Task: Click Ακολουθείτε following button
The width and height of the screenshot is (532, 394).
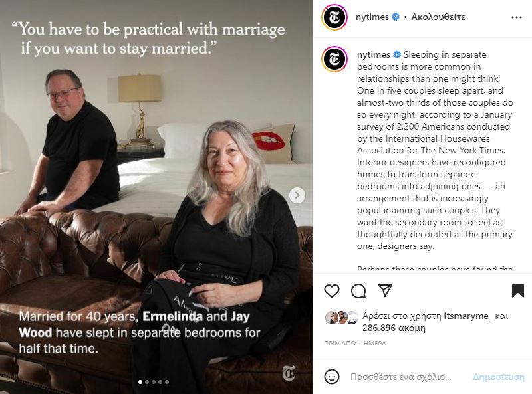Action: 438,17
